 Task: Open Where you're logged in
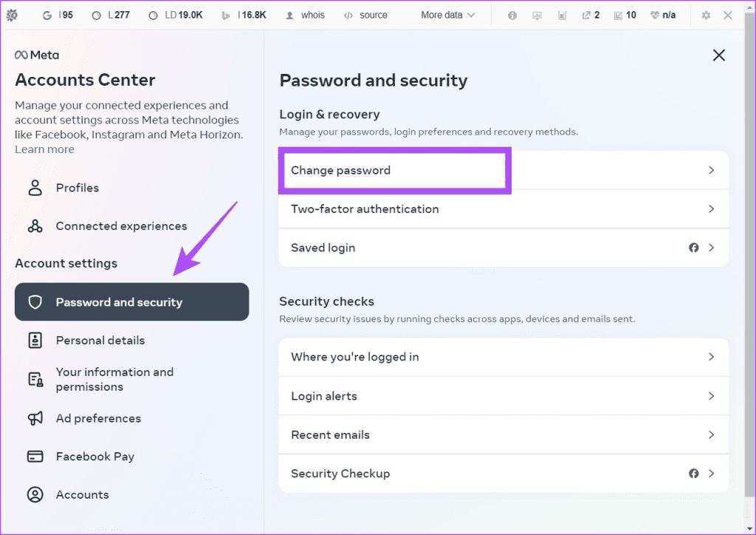tap(354, 357)
